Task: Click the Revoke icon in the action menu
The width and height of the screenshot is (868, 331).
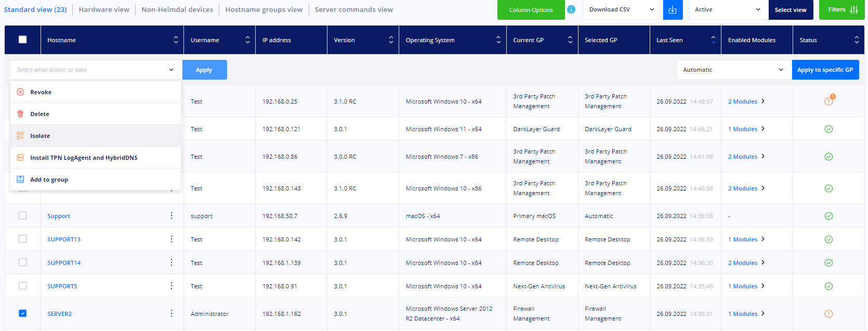Action: (20, 92)
